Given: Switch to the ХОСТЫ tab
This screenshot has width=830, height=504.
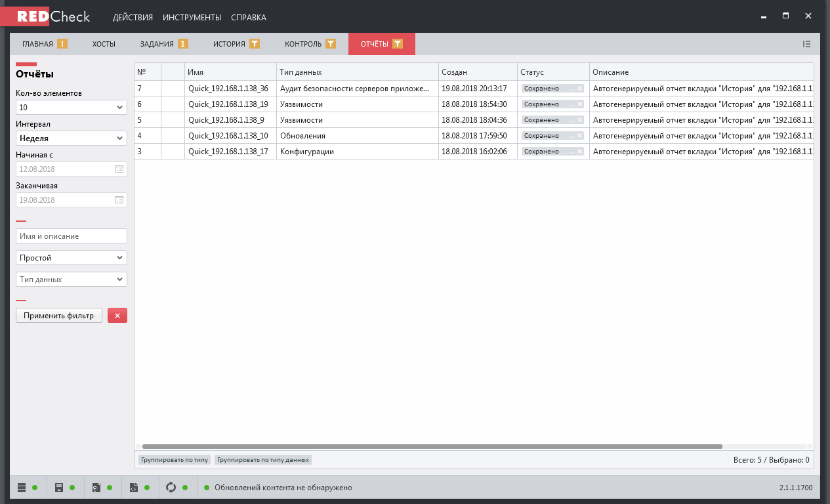Looking at the screenshot, I should pos(104,44).
